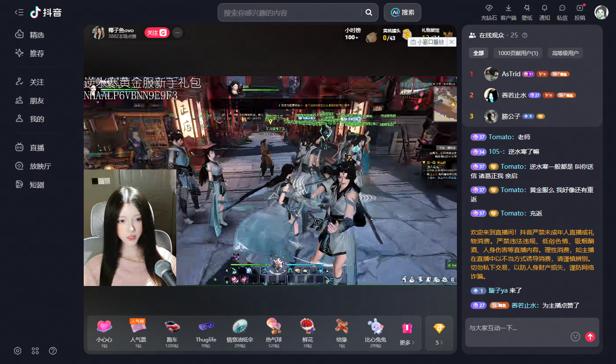Open the emoji picker in chat box
This screenshot has height=364, width=616.
pyautogui.click(x=575, y=337)
